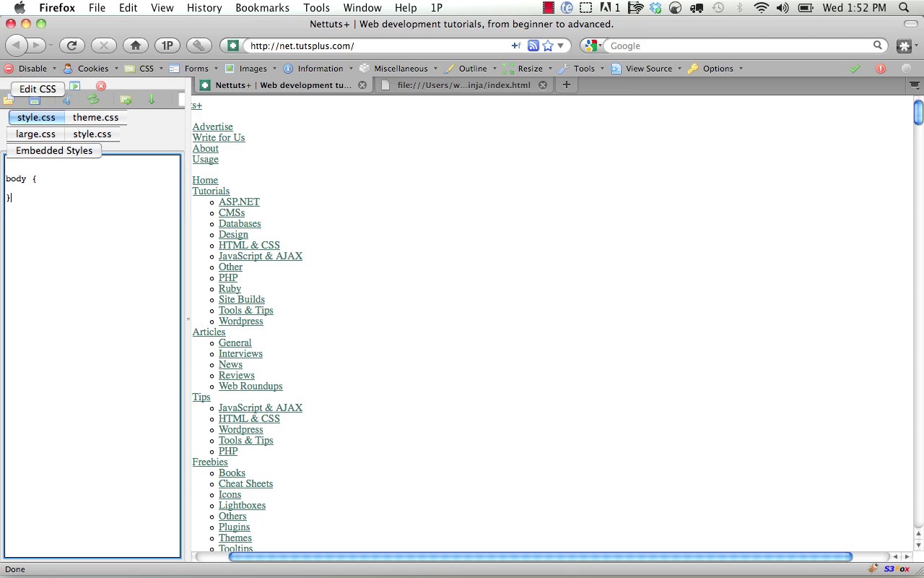
Task: Save CSS using the floppy disk icon
Action: point(35,101)
